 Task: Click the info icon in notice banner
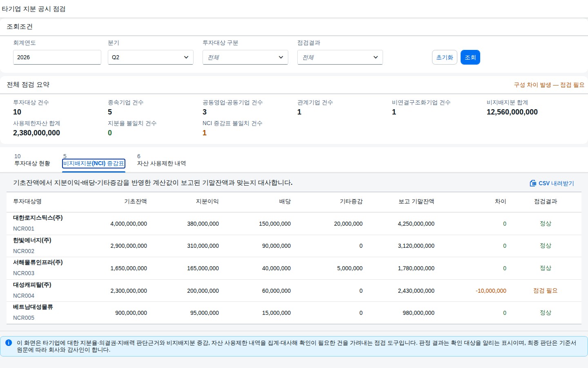point(9,343)
